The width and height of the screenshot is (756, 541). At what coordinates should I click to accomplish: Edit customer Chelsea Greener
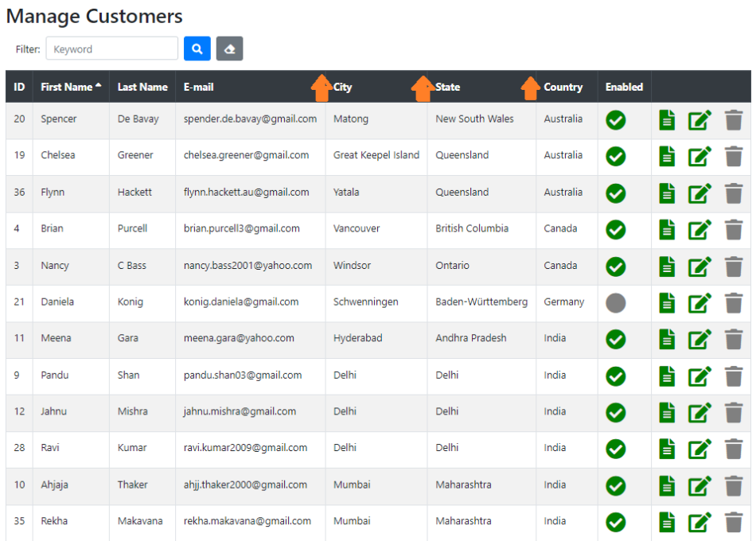pos(699,157)
